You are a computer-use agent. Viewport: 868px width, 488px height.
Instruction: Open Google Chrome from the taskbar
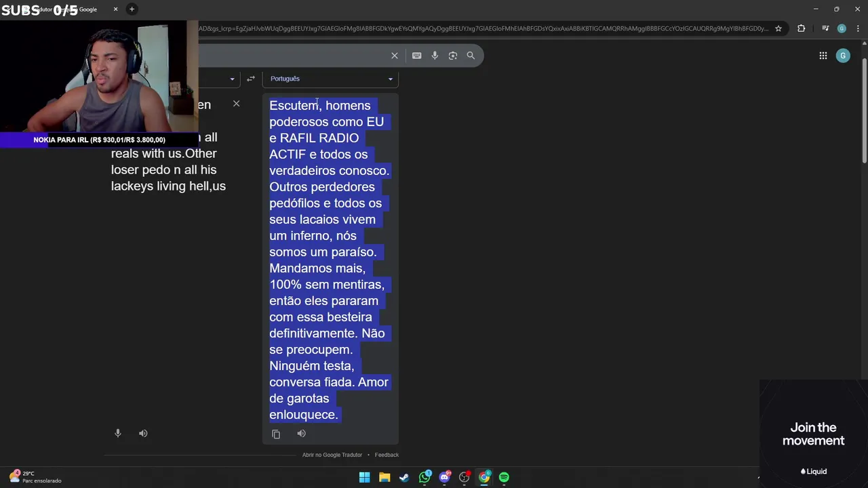[x=484, y=477]
